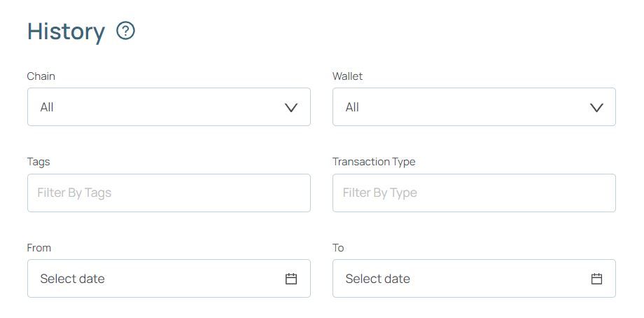Click the History page heading
The image size is (644, 318).
[66, 32]
